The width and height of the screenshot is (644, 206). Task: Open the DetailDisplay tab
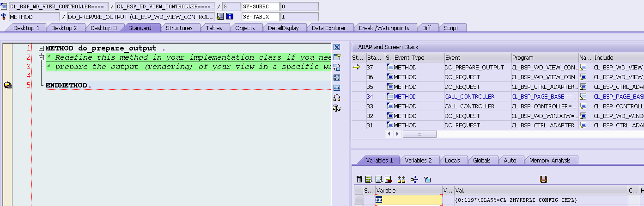click(x=283, y=28)
